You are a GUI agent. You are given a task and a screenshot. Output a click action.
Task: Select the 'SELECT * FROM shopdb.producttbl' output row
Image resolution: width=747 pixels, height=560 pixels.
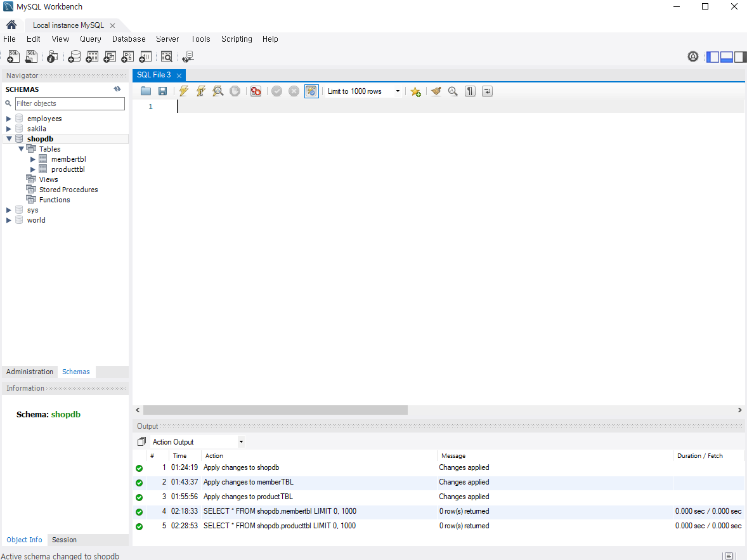point(439,526)
